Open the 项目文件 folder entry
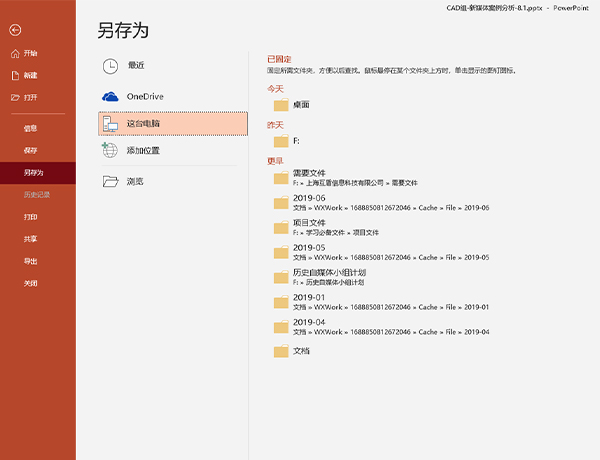Screen dimensions: 600x460 326,227
